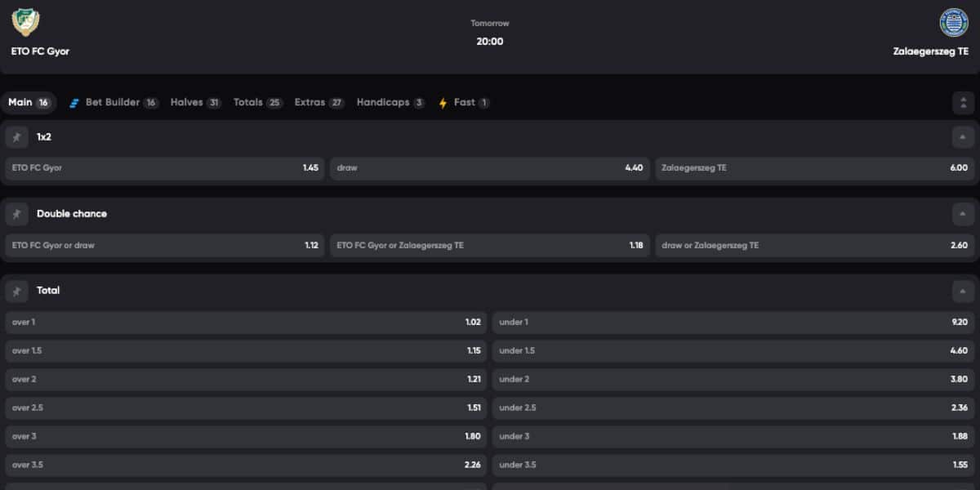Click the ETO FC Gyor team crest

(x=26, y=22)
